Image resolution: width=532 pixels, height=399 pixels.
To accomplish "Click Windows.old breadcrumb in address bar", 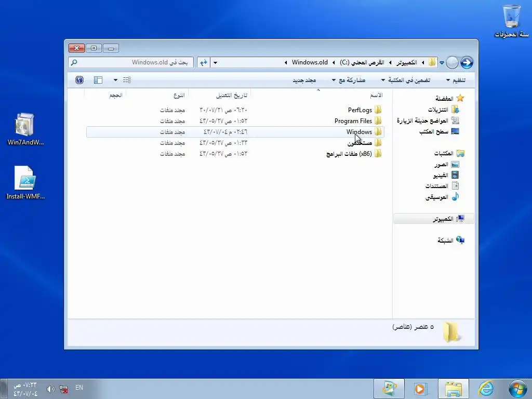I will click(310, 62).
